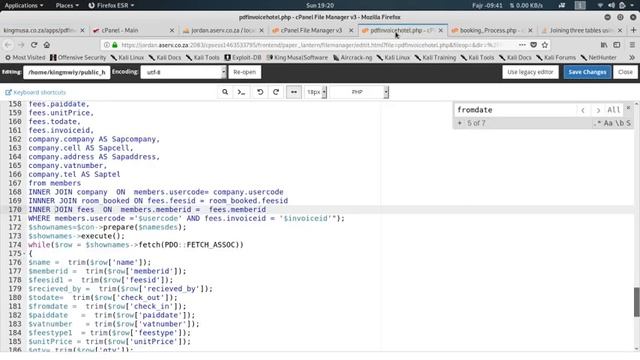
Task: Open the Kali Forums bookmark
Action: 556,58
